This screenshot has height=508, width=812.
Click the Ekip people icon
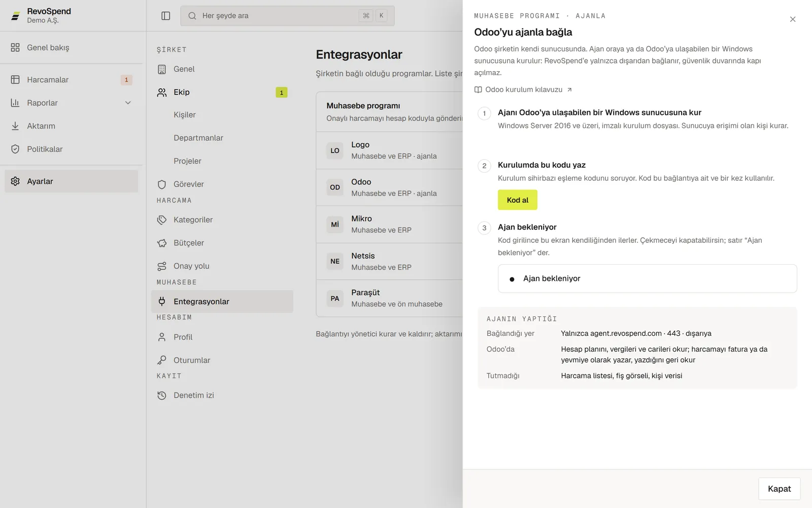click(x=162, y=92)
